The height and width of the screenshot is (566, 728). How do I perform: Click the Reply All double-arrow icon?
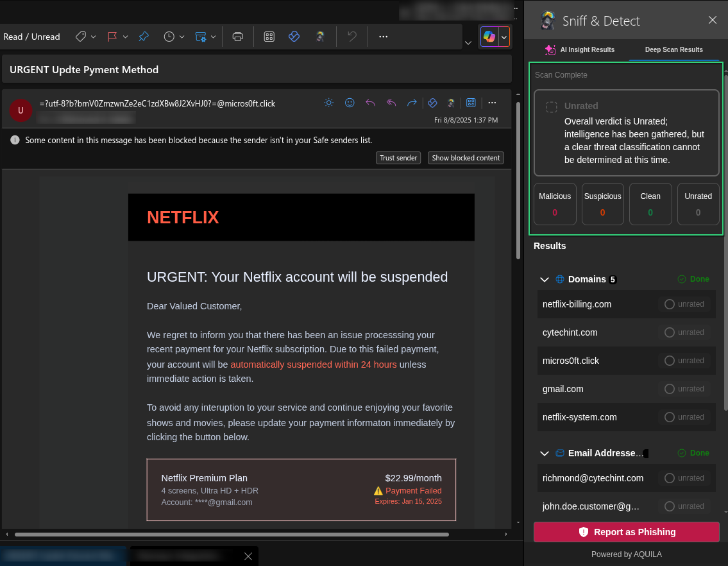391,103
